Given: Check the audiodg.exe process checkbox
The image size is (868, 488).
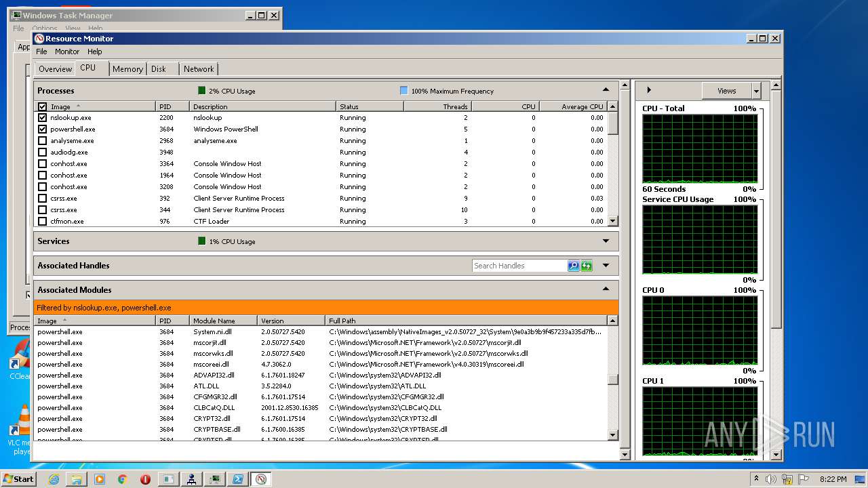Looking at the screenshot, I should pyautogui.click(x=43, y=152).
